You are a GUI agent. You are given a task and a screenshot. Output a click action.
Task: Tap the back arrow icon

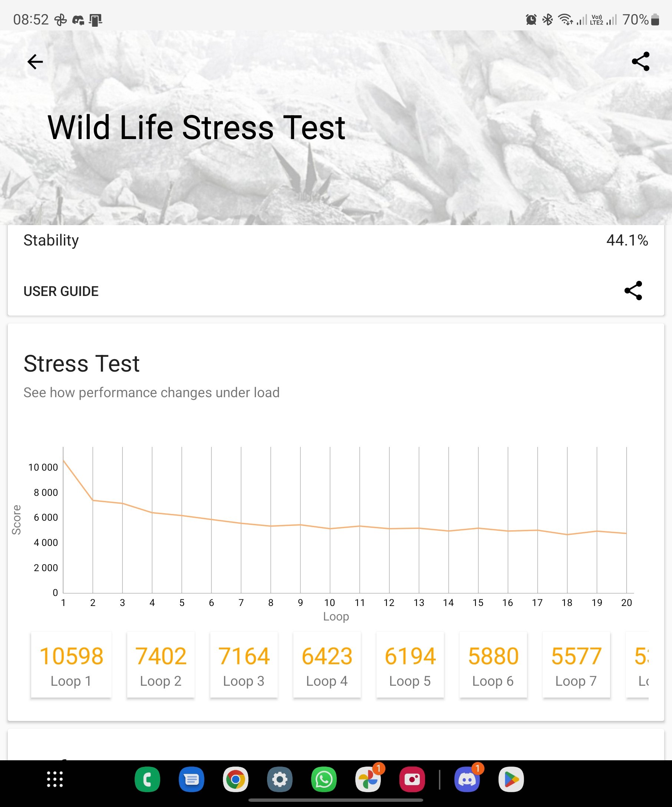(35, 62)
